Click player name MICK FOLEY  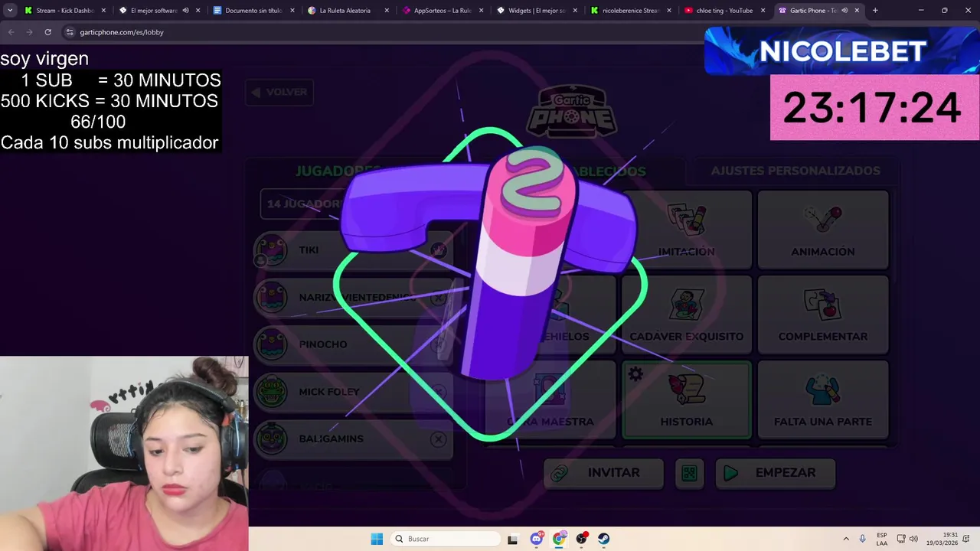[329, 392]
